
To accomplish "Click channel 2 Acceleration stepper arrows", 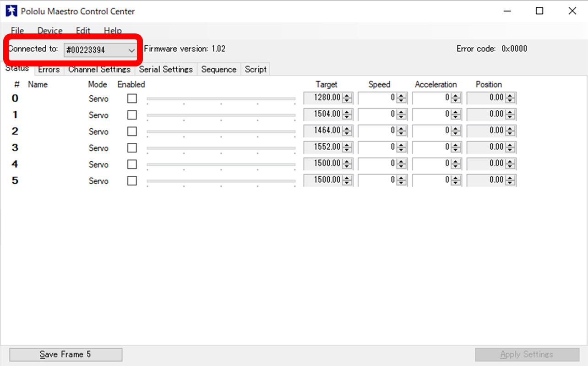I will (x=456, y=131).
